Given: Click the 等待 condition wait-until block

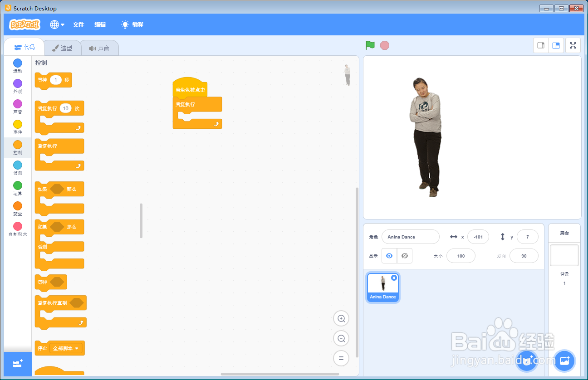Looking at the screenshot, I should point(51,282).
